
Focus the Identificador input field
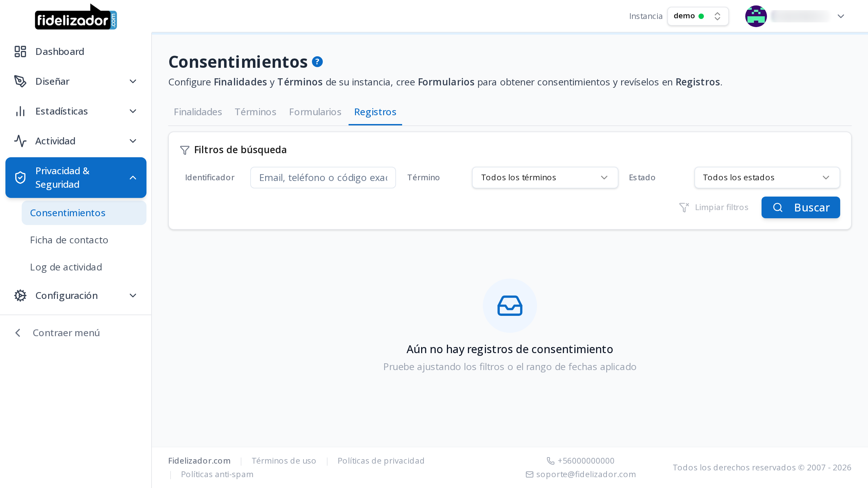point(323,178)
